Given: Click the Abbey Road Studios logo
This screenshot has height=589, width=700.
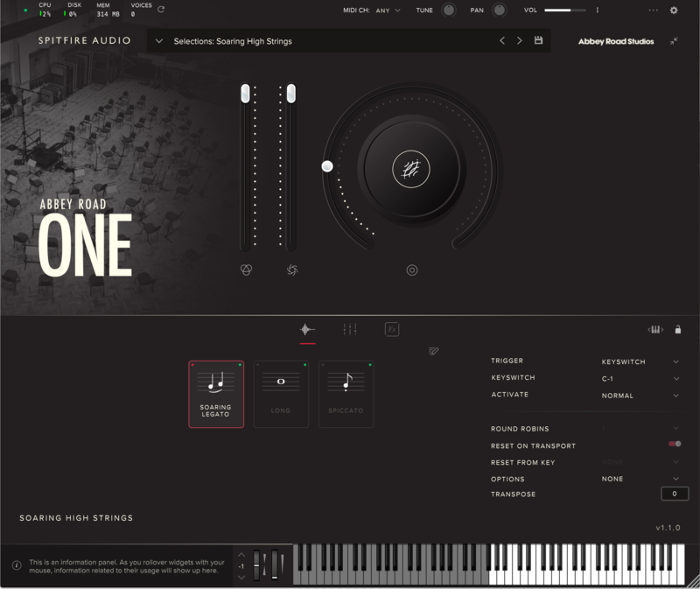Looking at the screenshot, I should (616, 41).
